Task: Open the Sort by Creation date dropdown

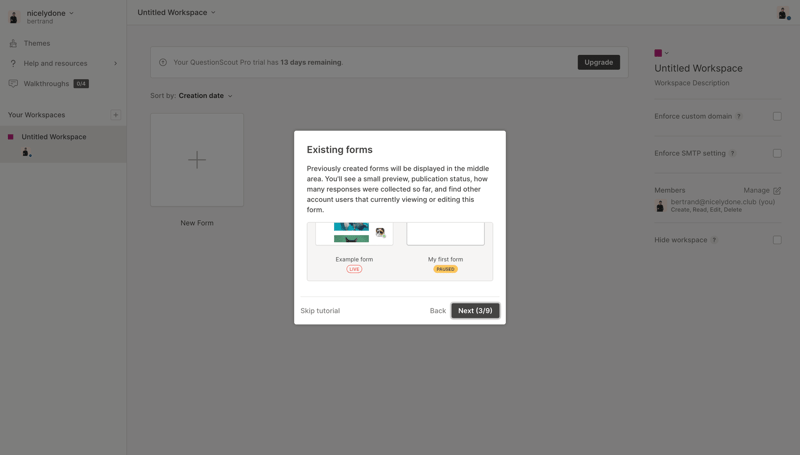Action: (205, 95)
